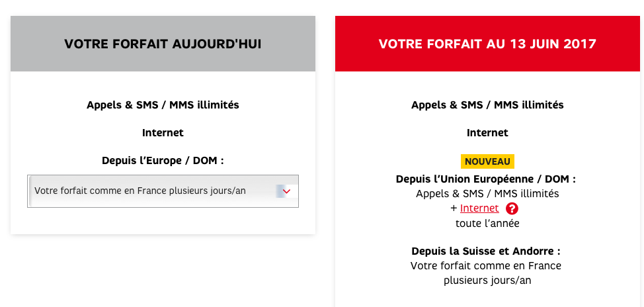Click bold 'Appels & SMS / MMS illimités' in June plan

coord(487,105)
